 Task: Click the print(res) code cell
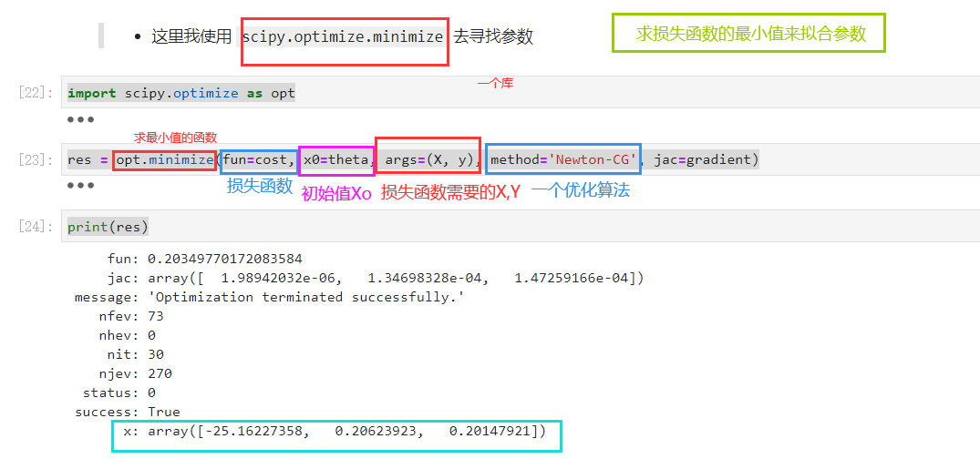pyautogui.click(x=521, y=227)
